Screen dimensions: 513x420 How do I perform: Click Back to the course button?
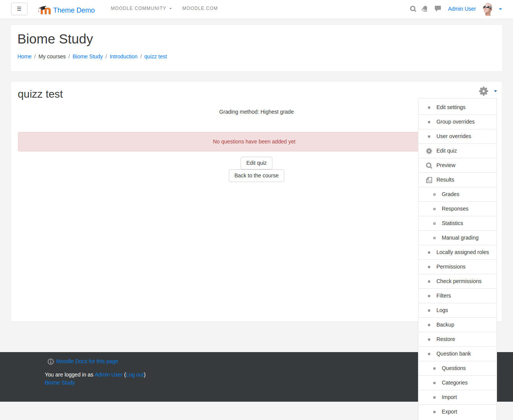point(256,175)
